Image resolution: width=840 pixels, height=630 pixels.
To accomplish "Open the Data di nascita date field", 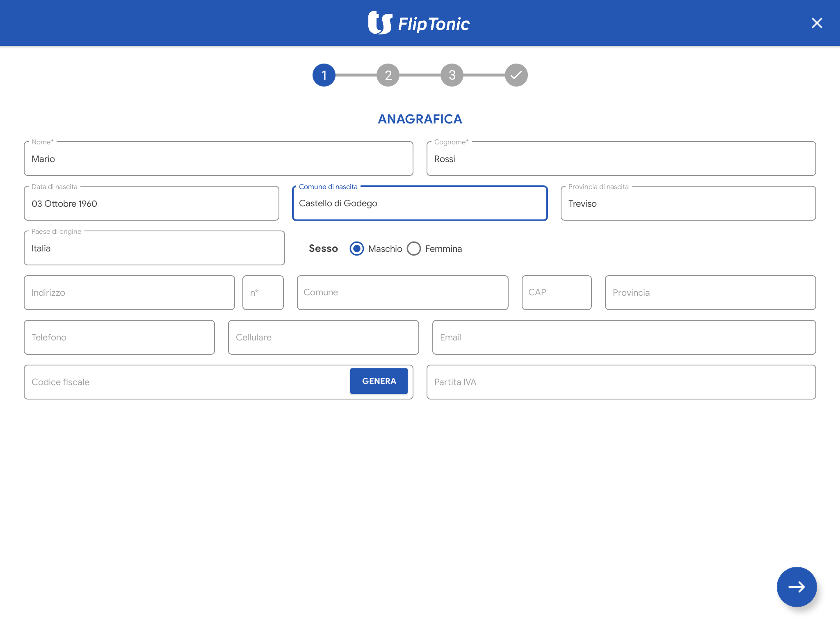I will click(151, 203).
